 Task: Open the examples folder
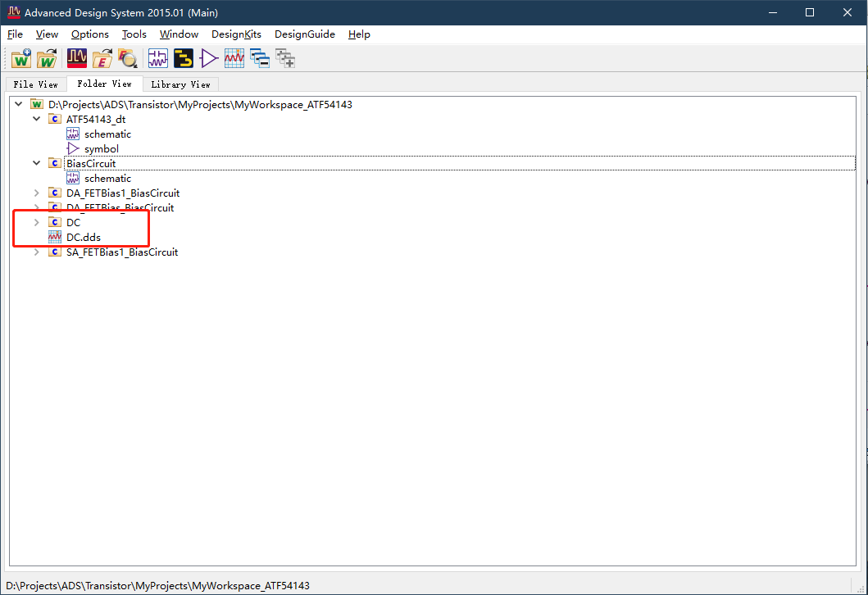click(102, 58)
